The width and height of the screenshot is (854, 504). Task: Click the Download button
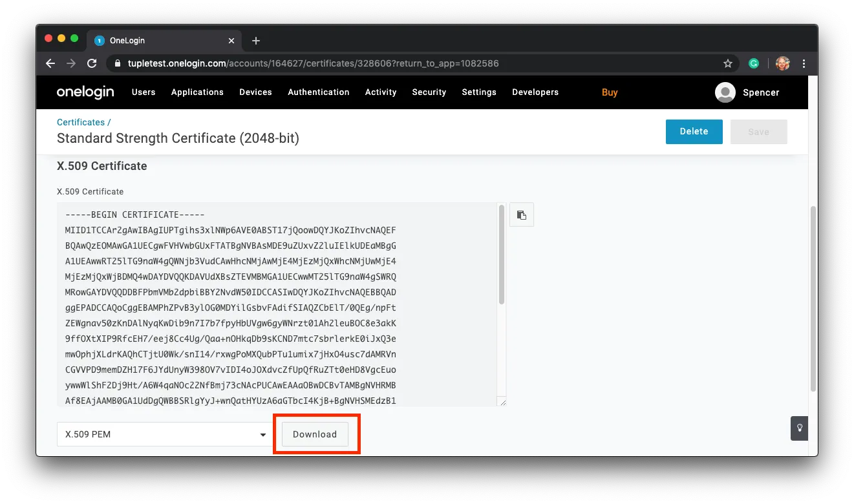[x=315, y=434]
